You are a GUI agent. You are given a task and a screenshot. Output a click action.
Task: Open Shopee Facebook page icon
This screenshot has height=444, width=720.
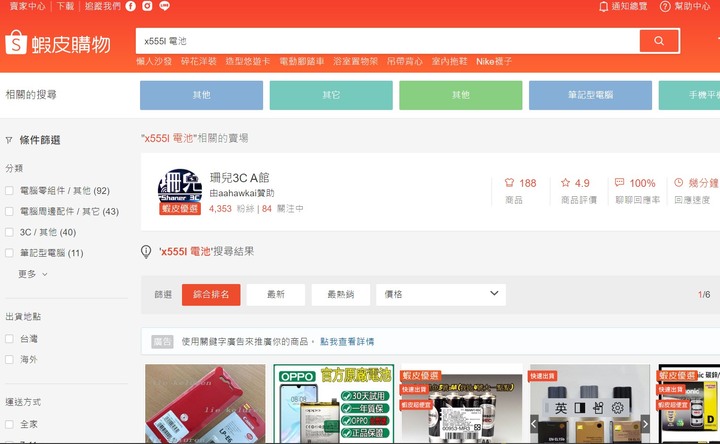coord(131,6)
